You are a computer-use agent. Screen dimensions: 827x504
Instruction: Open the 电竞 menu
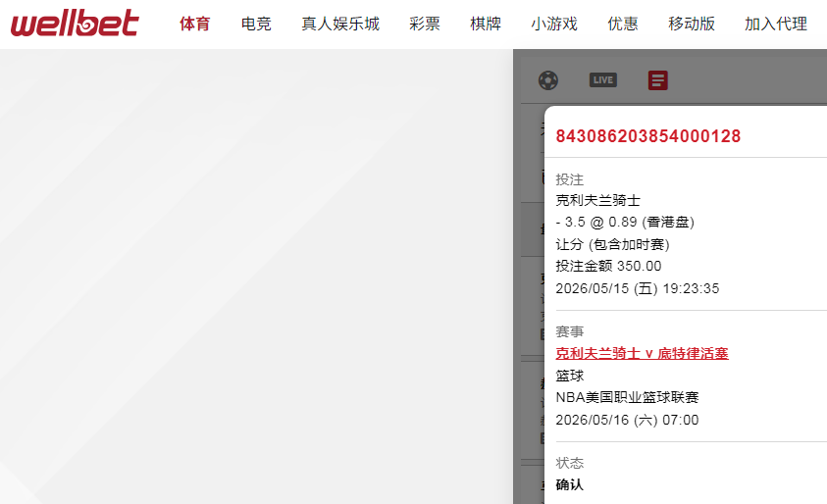(256, 24)
